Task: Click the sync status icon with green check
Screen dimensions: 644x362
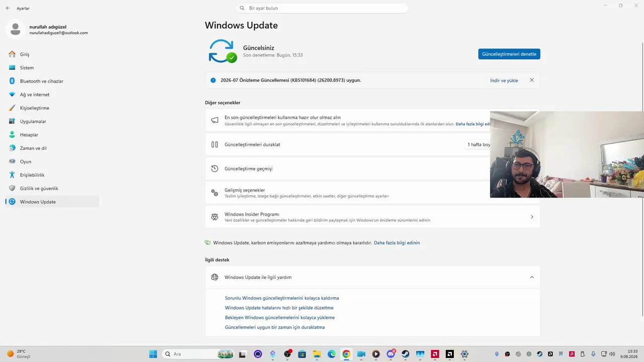Action: click(222, 51)
